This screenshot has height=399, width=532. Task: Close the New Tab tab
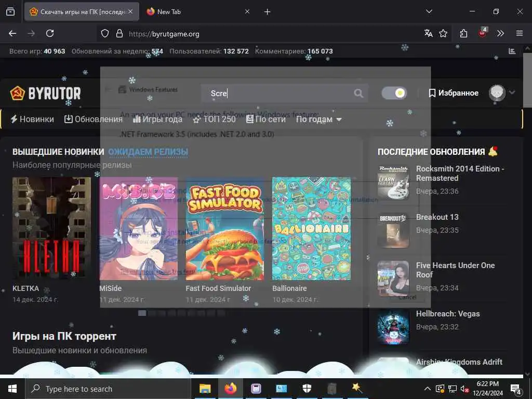(x=247, y=11)
